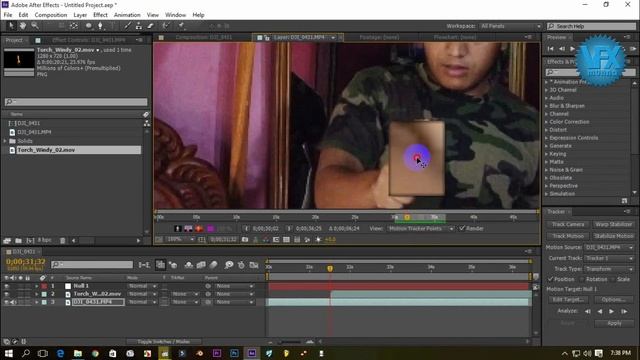Screen dimensions: 640x360
Task: Select the Pan Behind anchor tool
Action: pyautogui.click(x=74, y=26)
